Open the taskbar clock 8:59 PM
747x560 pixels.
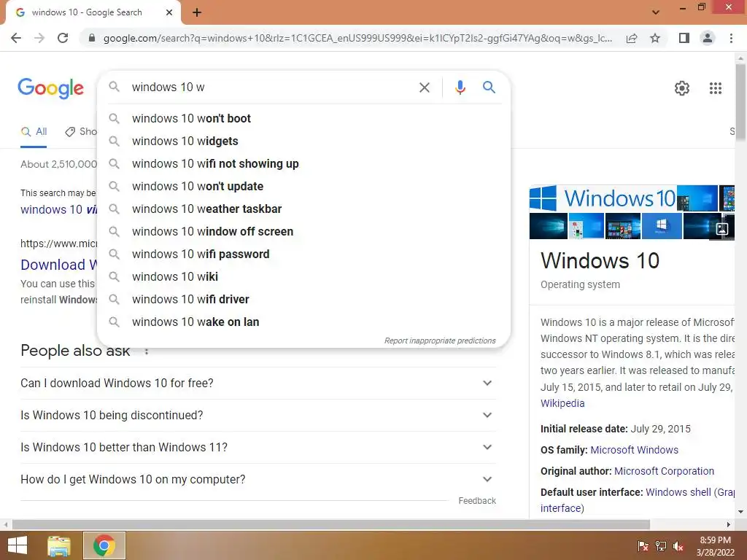(x=716, y=546)
